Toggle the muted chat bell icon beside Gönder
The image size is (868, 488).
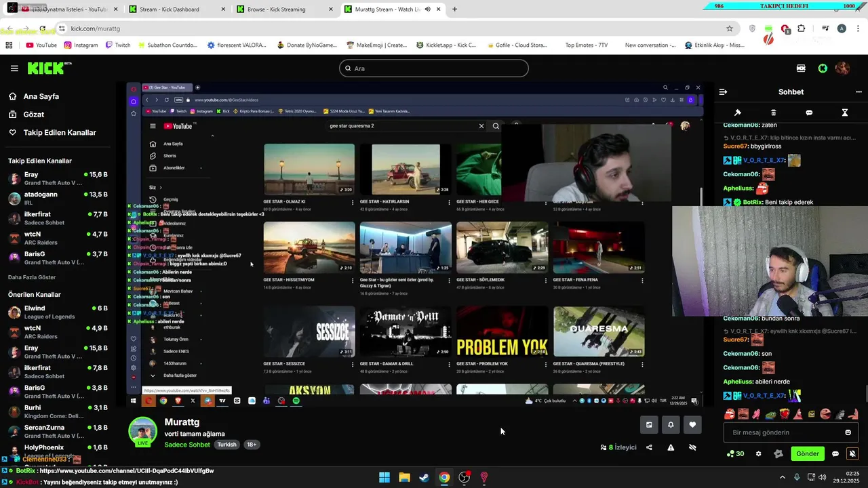coord(852,453)
